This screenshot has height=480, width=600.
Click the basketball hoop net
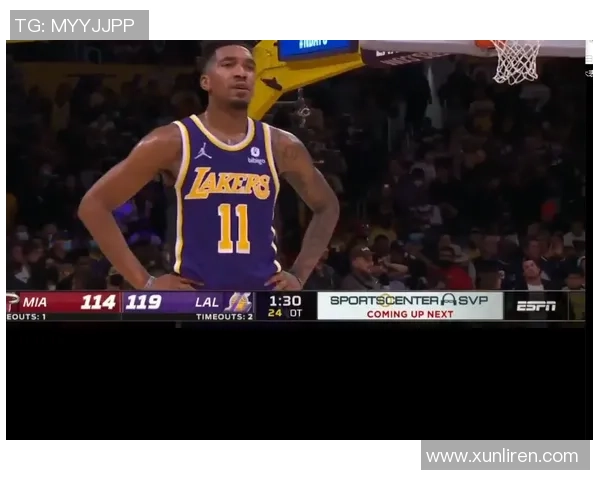click(x=515, y=62)
